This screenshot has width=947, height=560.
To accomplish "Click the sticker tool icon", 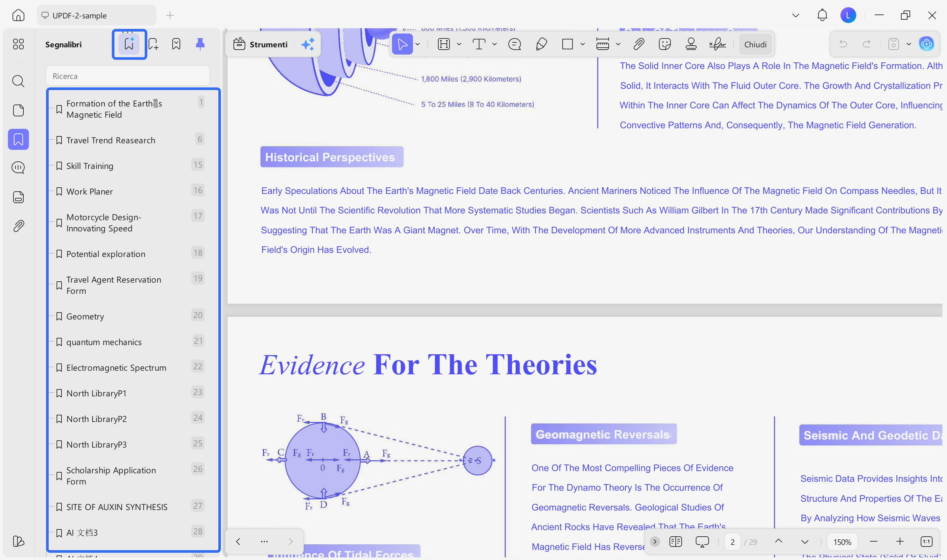I will point(664,44).
